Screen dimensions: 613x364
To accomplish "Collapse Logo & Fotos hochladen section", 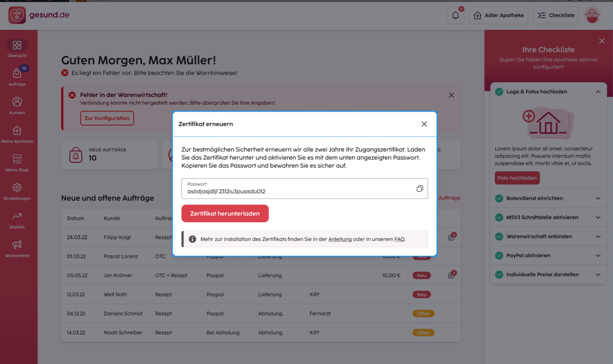I will point(598,92).
